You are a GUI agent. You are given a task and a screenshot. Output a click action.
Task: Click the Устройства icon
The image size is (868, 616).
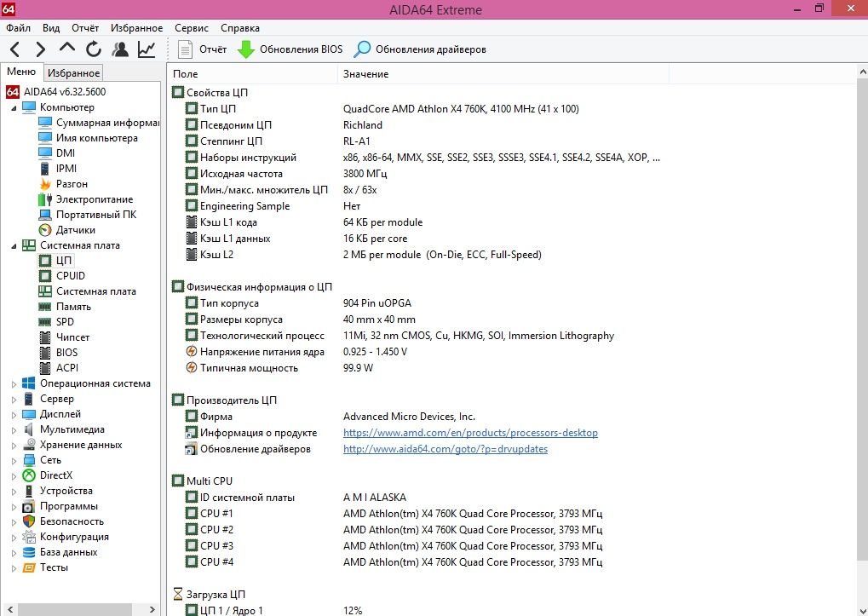pos(29,491)
